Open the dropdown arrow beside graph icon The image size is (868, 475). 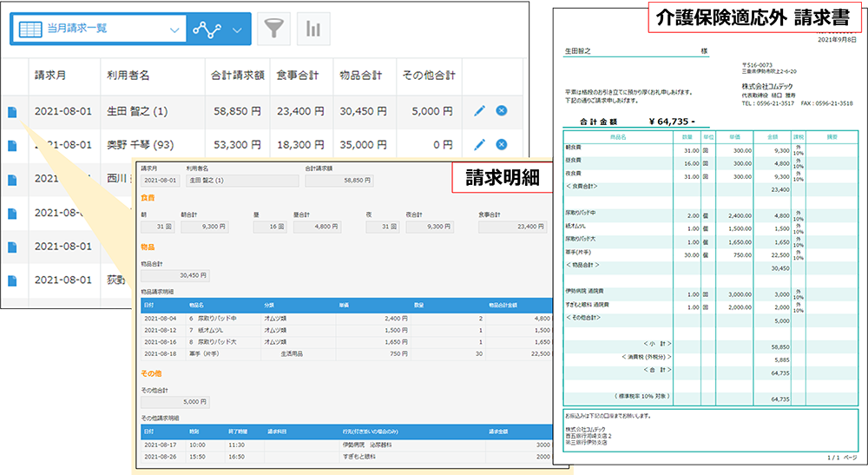pyautogui.click(x=238, y=29)
